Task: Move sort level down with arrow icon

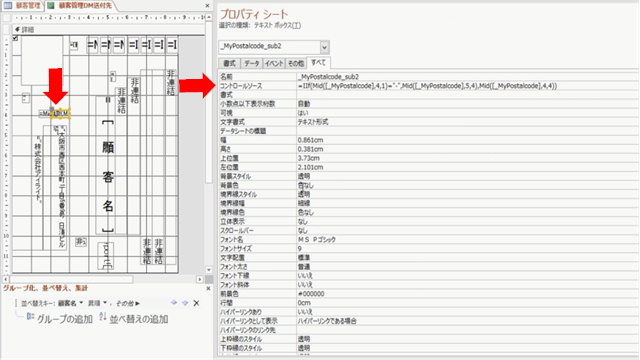Action: (x=185, y=302)
